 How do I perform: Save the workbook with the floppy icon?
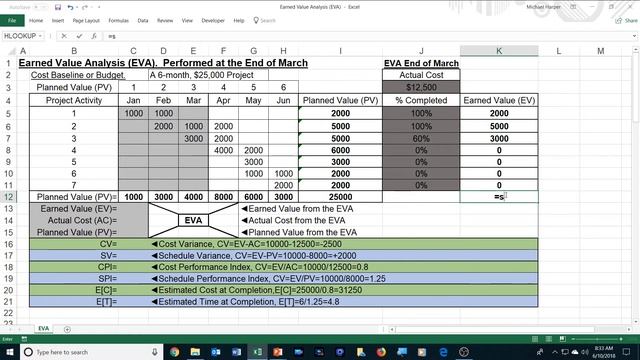pyautogui.click(x=58, y=7)
